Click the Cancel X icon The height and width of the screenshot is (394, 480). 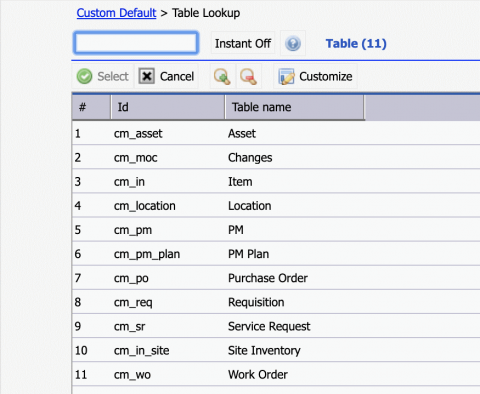147,76
